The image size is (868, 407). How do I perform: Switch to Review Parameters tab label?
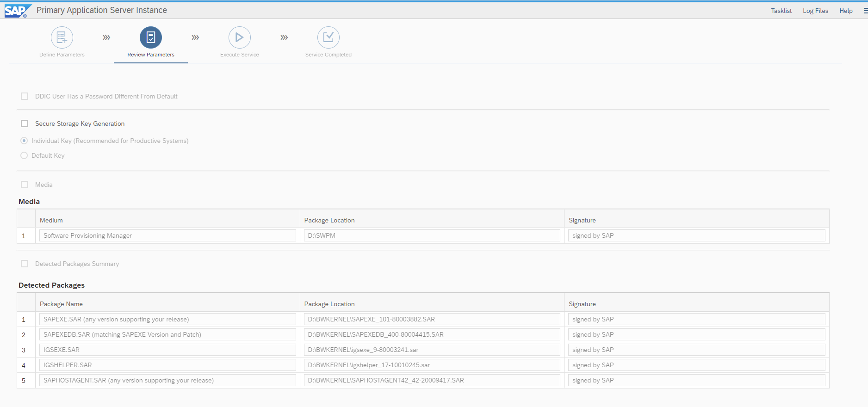tap(151, 55)
